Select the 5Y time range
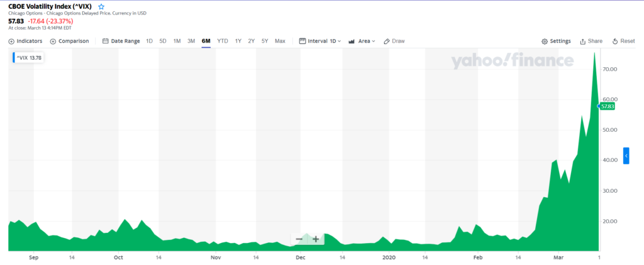This screenshot has height=265, width=644. pos(265,41)
